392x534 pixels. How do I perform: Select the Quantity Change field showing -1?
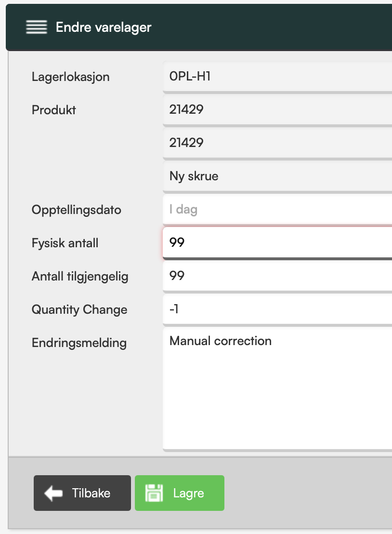[277, 309]
